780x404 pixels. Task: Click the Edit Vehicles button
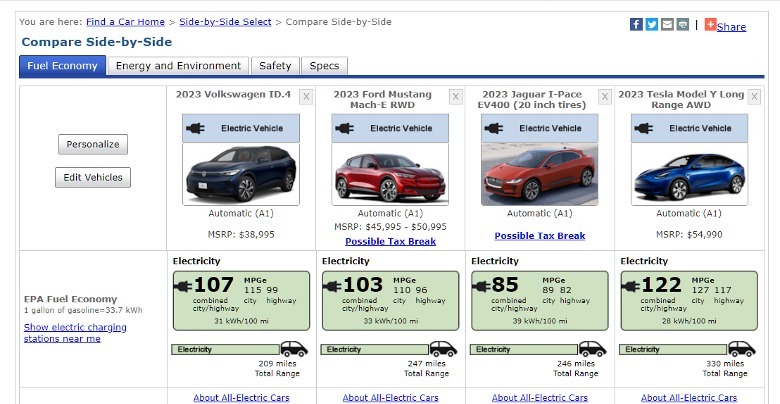[x=93, y=177]
